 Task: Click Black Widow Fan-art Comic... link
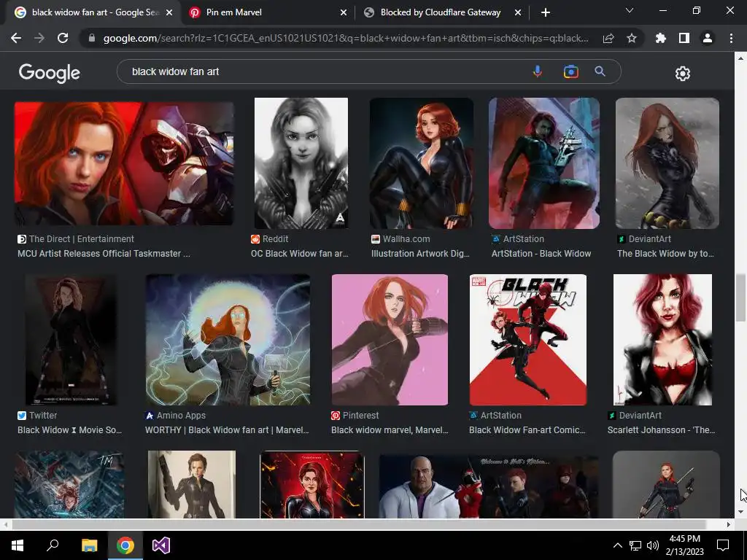click(x=527, y=430)
